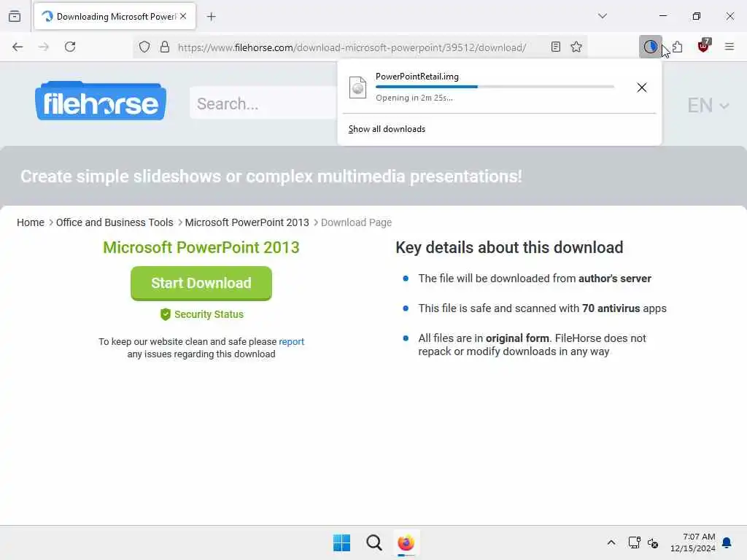Open uBlock Origin extension icon
This screenshot has height=560, width=747.
click(704, 46)
